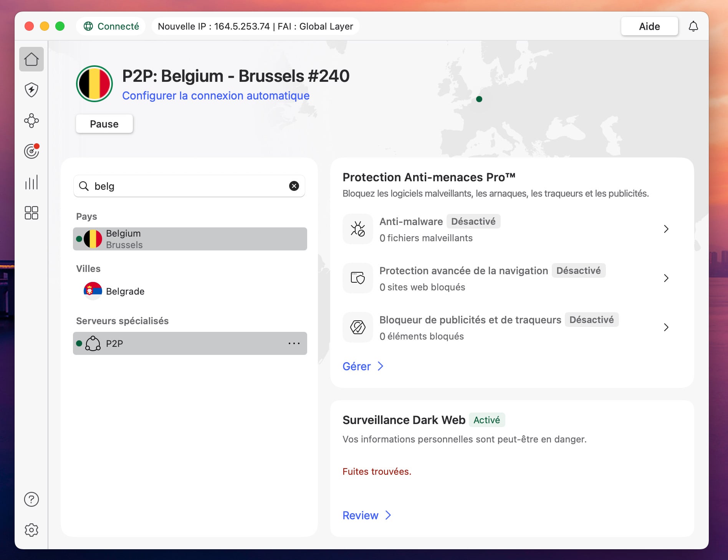This screenshot has height=560, width=728.
Task: Click the 0 éléments bloqués text
Action: [422, 336]
